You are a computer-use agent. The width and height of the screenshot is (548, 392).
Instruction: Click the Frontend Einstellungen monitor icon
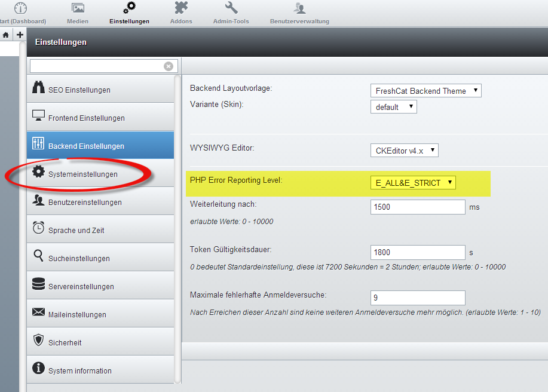(38, 117)
